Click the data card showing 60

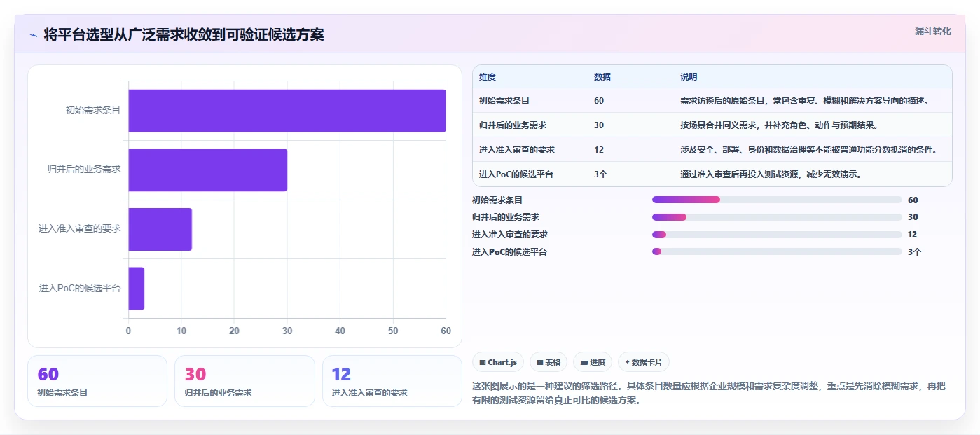(x=97, y=381)
